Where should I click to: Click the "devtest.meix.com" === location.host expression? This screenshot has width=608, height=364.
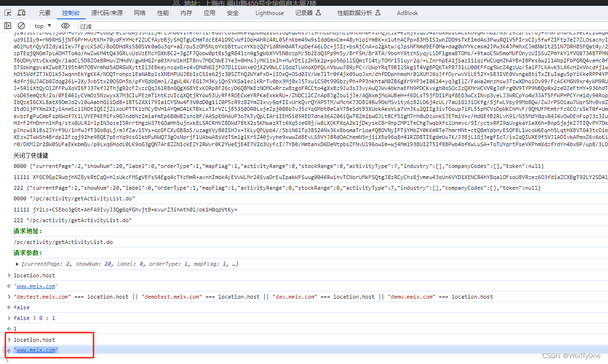[253, 297]
